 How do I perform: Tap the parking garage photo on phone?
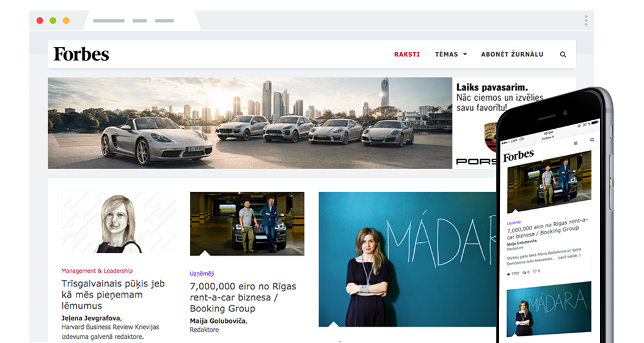[x=549, y=182]
